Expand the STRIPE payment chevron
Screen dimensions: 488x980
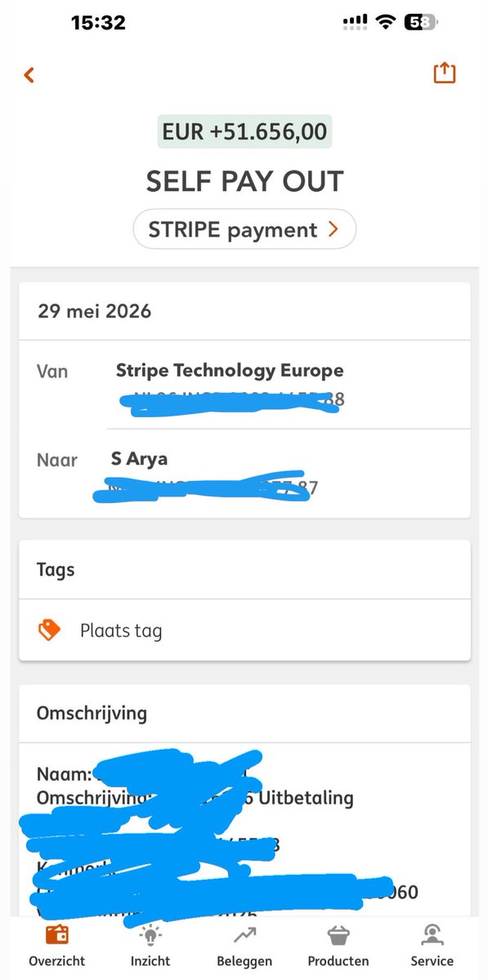pos(332,230)
